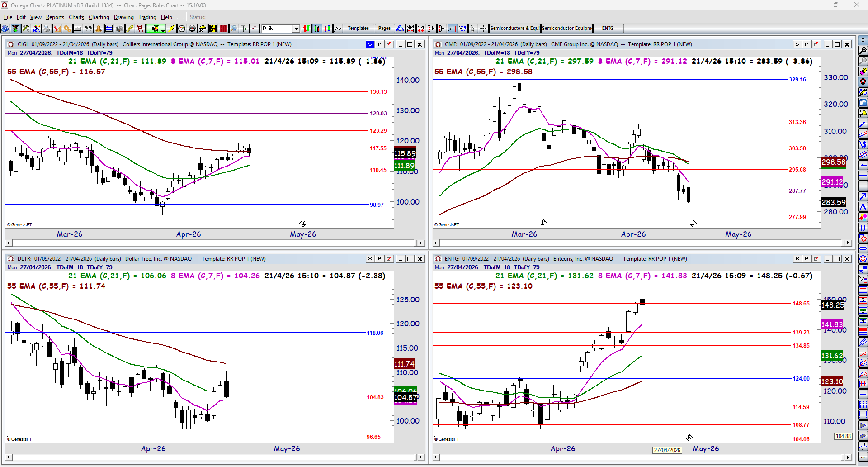Switch to candlestick chart style

point(317,29)
